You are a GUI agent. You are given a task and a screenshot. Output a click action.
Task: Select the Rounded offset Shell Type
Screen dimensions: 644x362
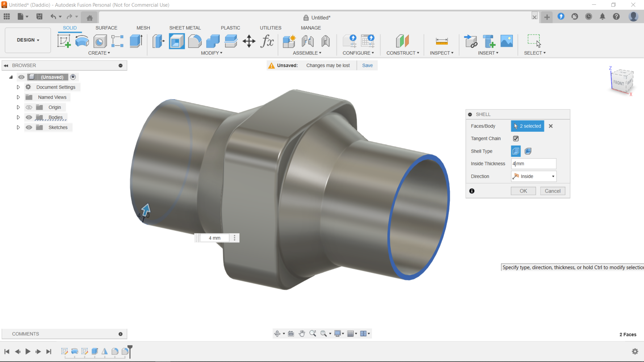coord(528,151)
